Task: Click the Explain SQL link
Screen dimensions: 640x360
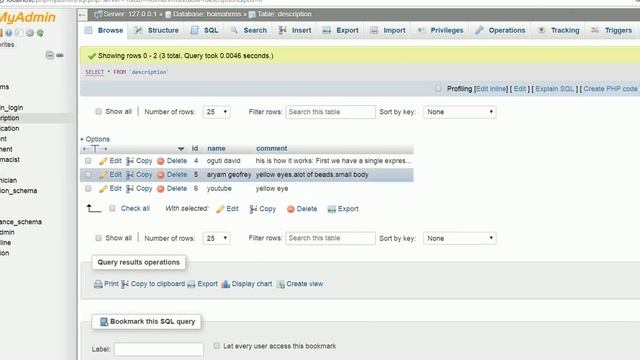Action: [x=555, y=89]
